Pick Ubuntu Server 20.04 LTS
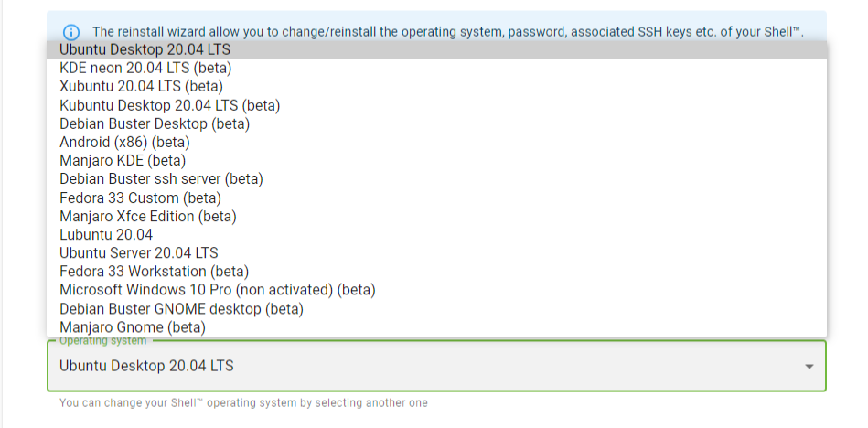868x428 pixels. tap(139, 252)
